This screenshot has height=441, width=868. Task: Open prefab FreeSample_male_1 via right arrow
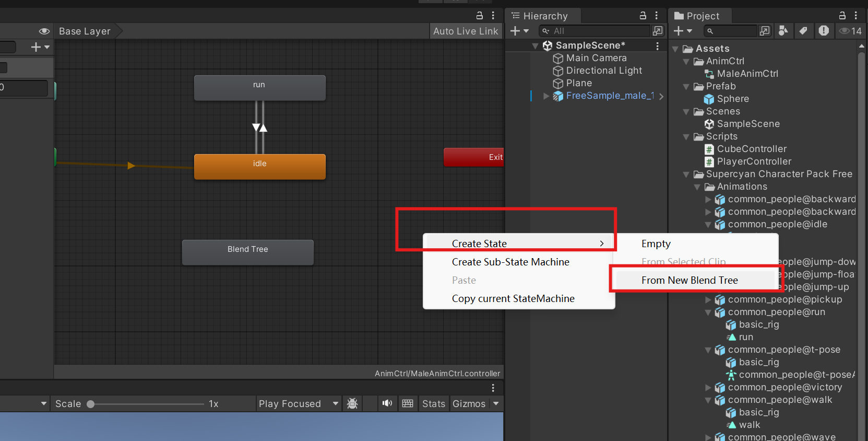pos(661,96)
